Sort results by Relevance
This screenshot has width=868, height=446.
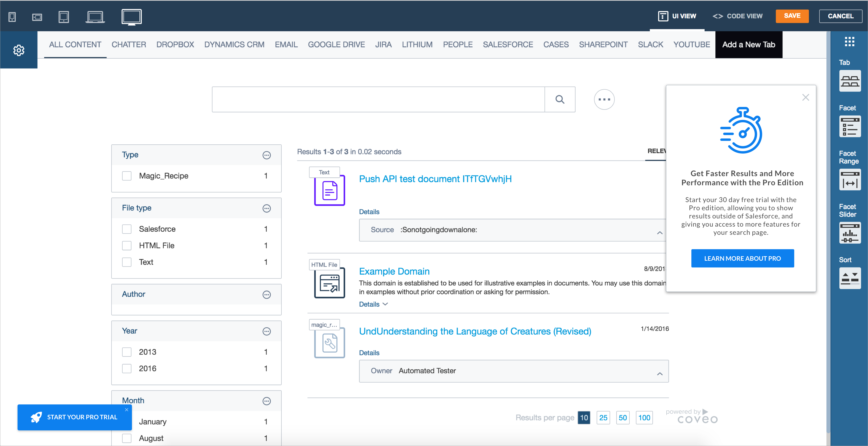(x=656, y=151)
